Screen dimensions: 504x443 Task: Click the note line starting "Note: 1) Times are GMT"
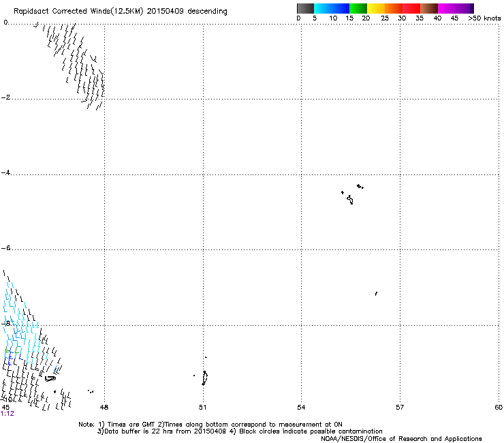(210, 425)
